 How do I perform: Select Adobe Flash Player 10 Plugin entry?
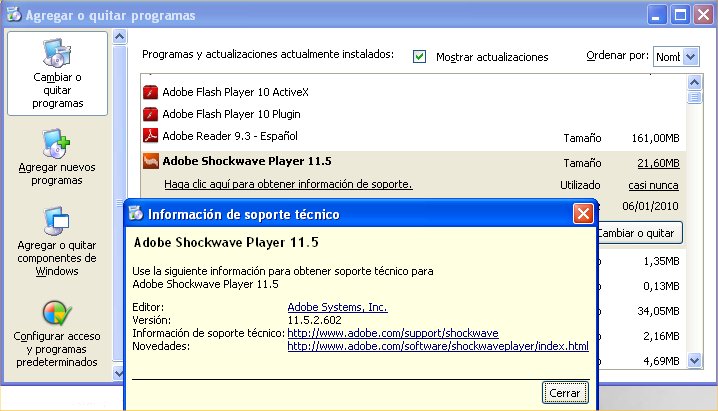tap(231, 114)
